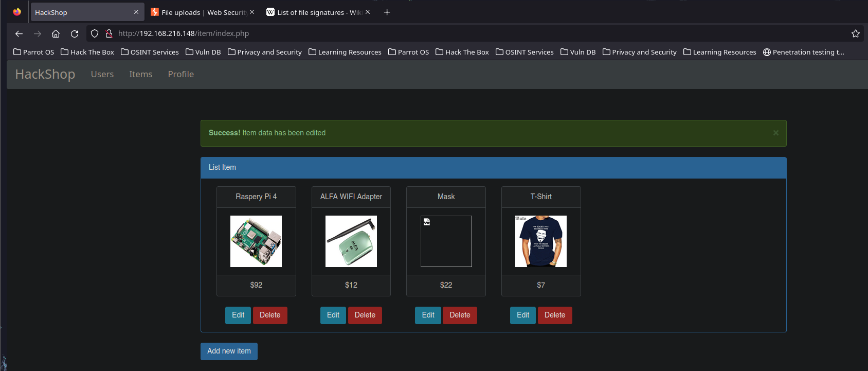Open the first OSINT Services bookmark folder
868x371 pixels.
point(150,52)
